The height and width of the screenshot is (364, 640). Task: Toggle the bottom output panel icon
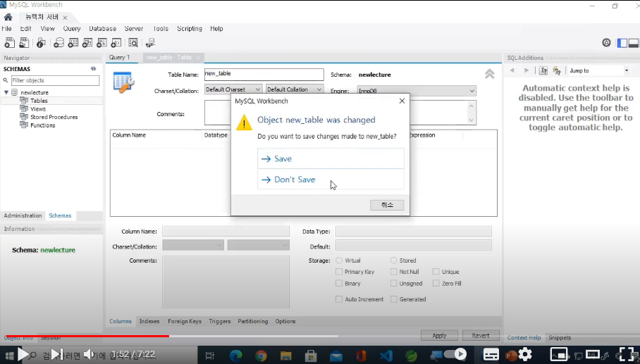634,43
